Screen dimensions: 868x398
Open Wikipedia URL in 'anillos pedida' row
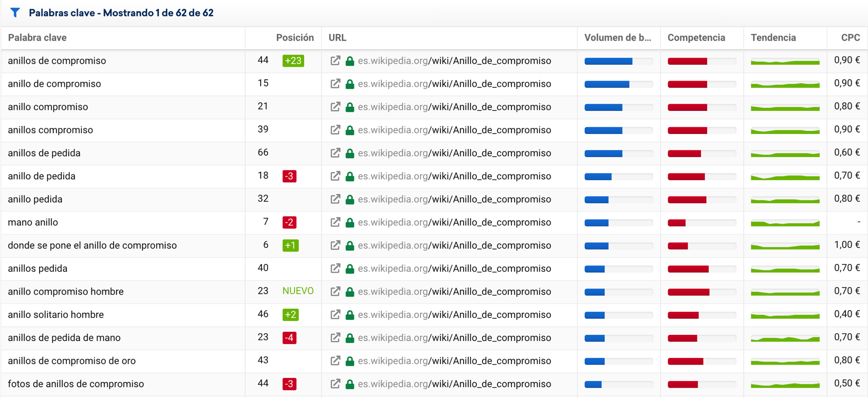tap(455, 269)
